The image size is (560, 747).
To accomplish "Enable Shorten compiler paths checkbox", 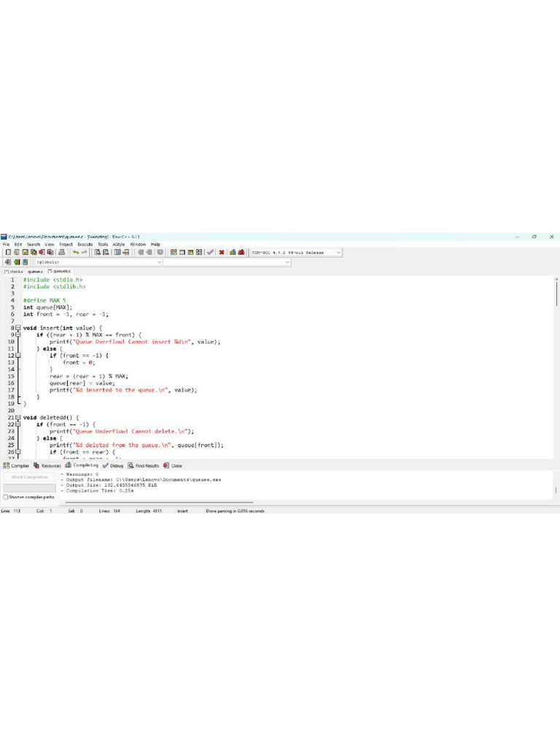I will [6, 497].
